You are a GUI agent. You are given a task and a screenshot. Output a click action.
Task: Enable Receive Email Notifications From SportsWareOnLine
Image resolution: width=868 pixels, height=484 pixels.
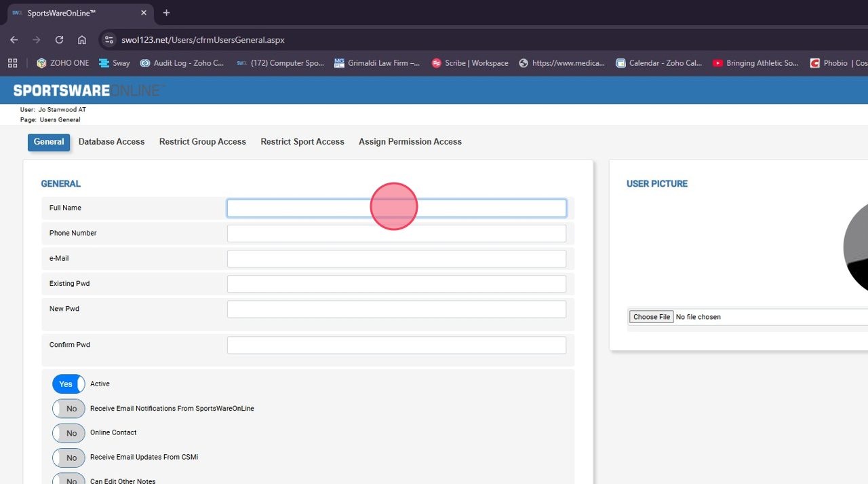68,409
